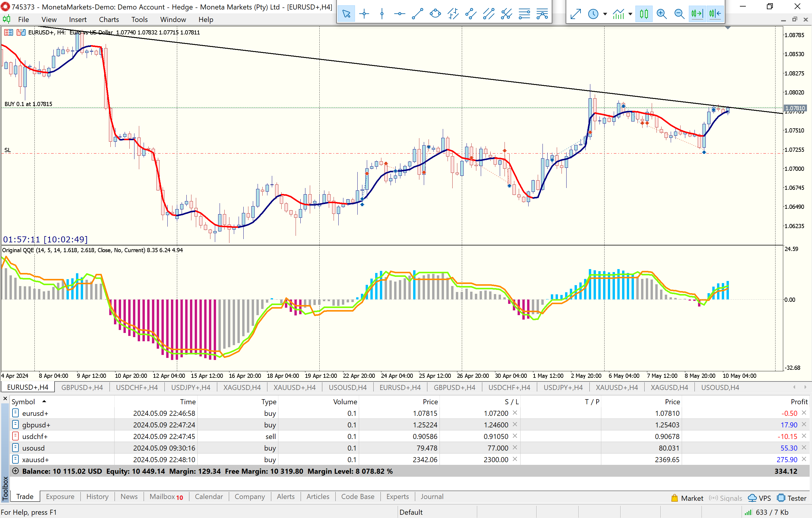Click the zoom in magnifier icon
Image resolution: width=812 pixels, height=518 pixels.
(662, 14)
